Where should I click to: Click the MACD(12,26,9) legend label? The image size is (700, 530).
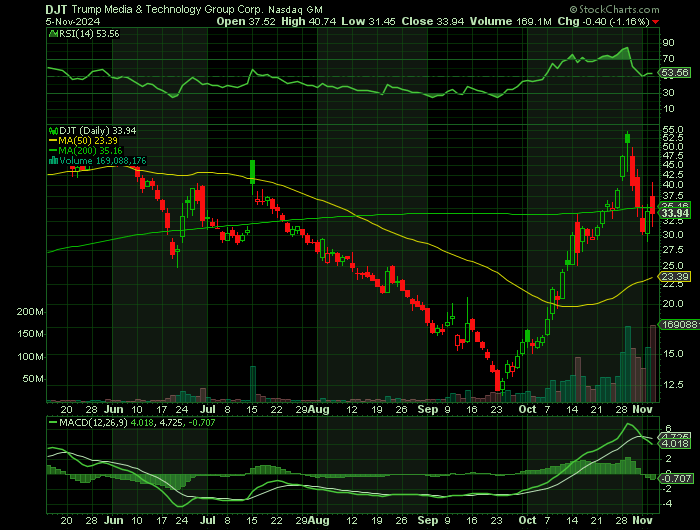pyautogui.click(x=93, y=422)
